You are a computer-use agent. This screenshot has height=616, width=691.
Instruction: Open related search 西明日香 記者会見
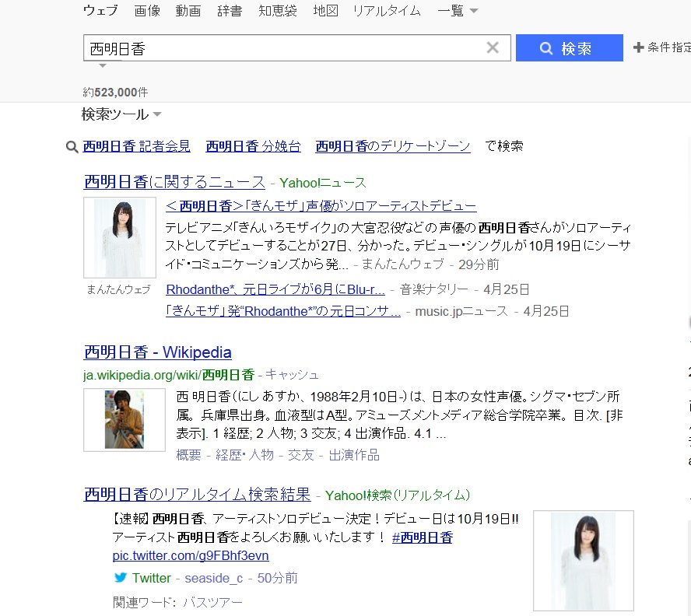(x=137, y=146)
